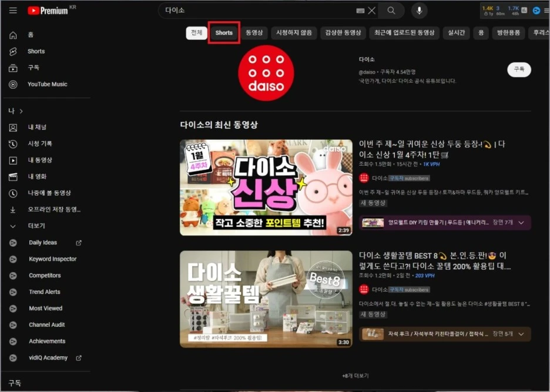The height and width of the screenshot is (392, 550).
Task: Play the 다이소 신상 video thumbnail
Action: (266, 187)
